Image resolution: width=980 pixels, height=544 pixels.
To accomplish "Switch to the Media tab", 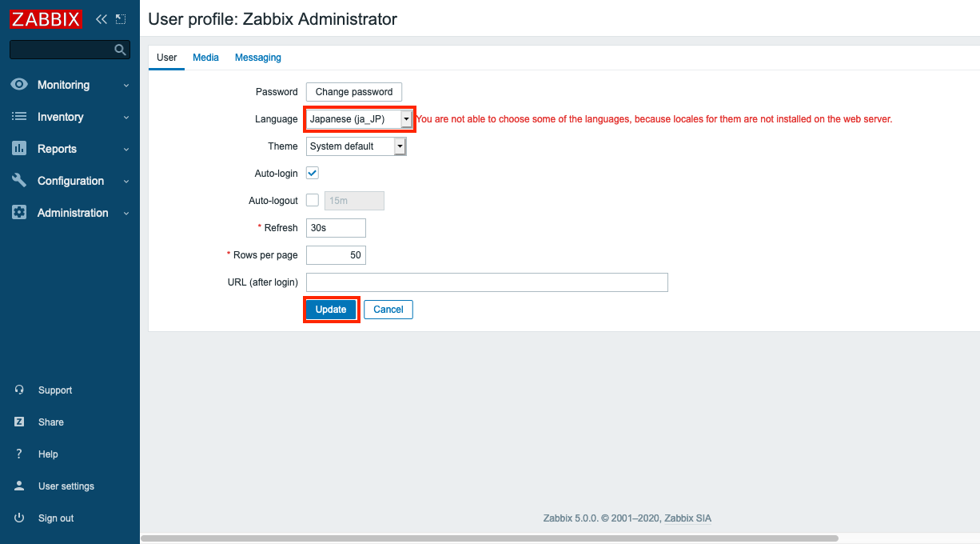I will click(x=205, y=58).
